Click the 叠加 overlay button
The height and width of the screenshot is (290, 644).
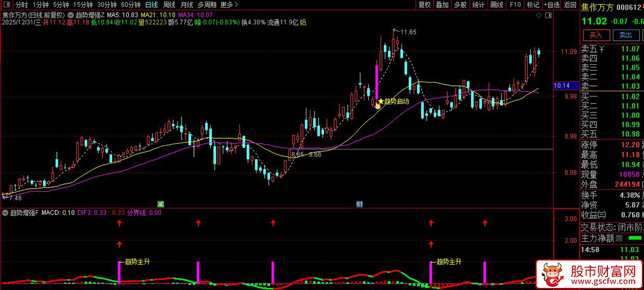442,5
